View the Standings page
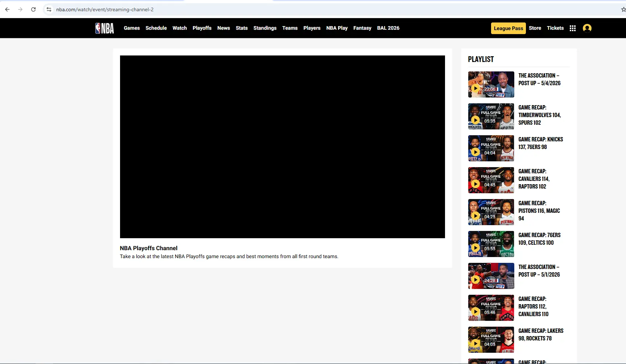 (265, 28)
